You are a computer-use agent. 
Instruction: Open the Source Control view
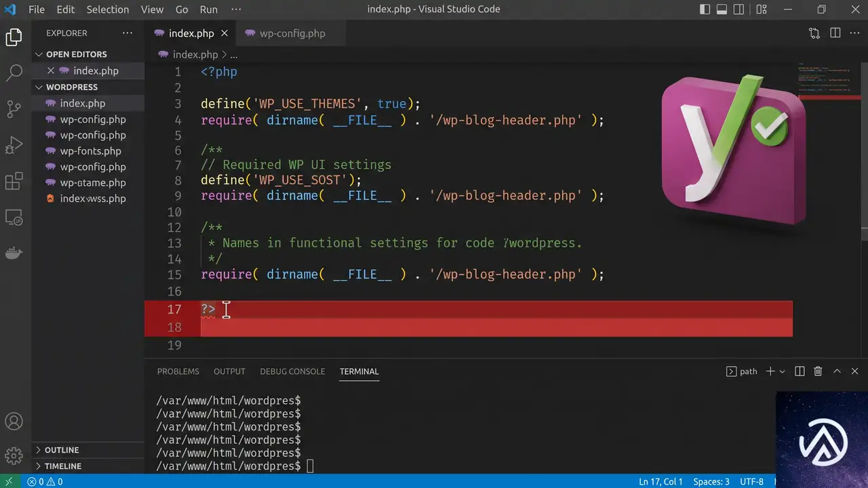click(x=14, y=109)
